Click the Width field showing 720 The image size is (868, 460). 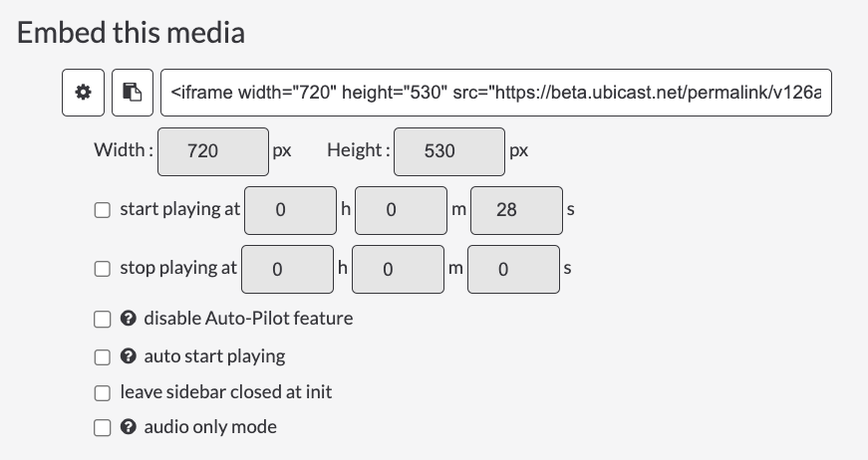pos(213,151)
